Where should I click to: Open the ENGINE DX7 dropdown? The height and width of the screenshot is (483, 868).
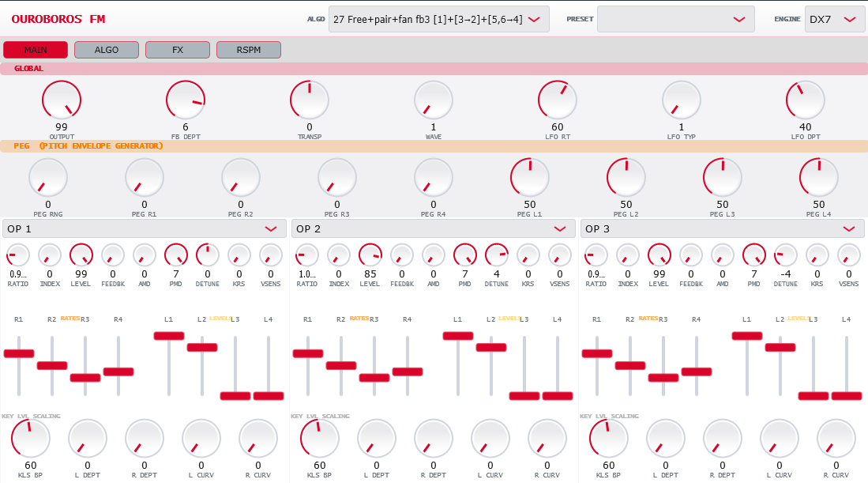point(834,19)
